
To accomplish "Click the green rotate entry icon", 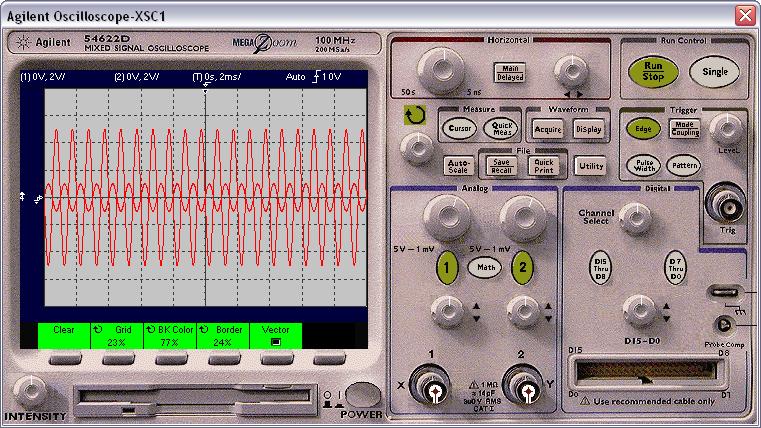I will 415,115.
